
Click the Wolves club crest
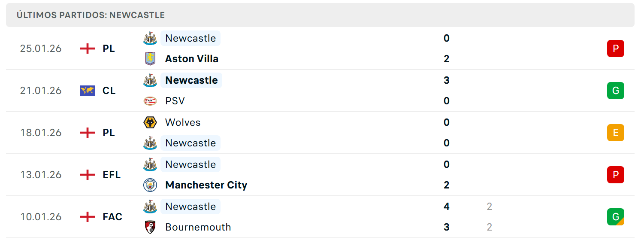pos(150,122)
